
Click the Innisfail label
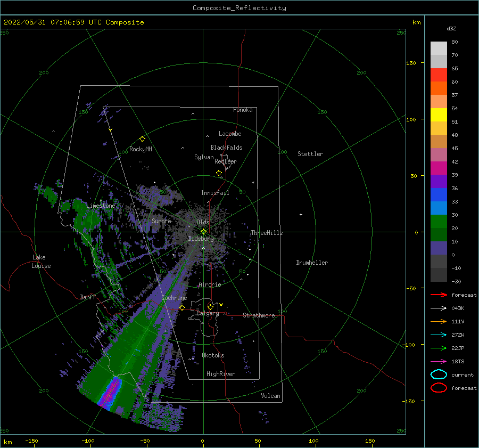point(215,193)
